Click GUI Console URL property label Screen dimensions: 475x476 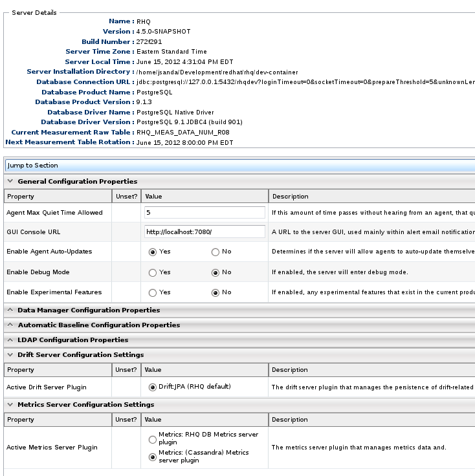pyautogui.click(x=34, y=232)
